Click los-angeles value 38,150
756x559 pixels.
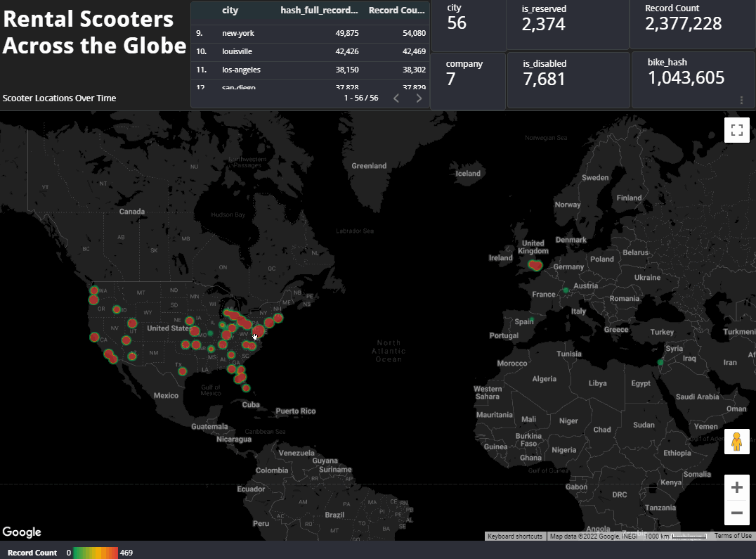coord(347,70)
